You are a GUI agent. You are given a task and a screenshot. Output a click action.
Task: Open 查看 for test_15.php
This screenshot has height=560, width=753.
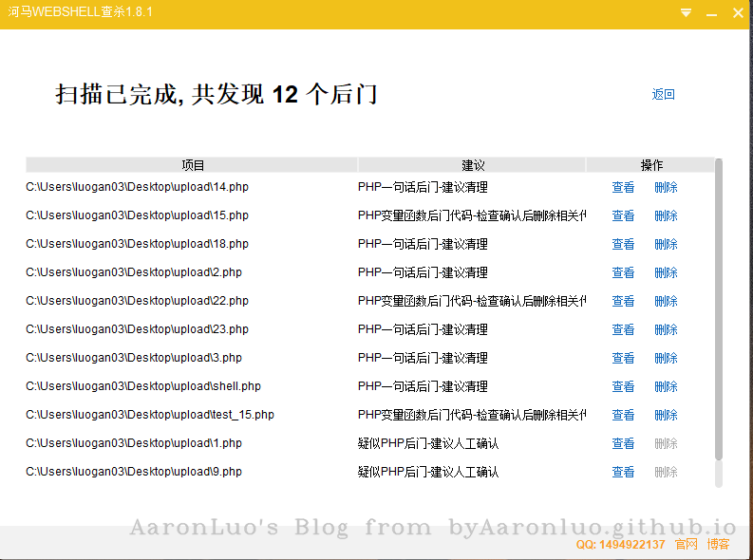click(x=623, y=415)
